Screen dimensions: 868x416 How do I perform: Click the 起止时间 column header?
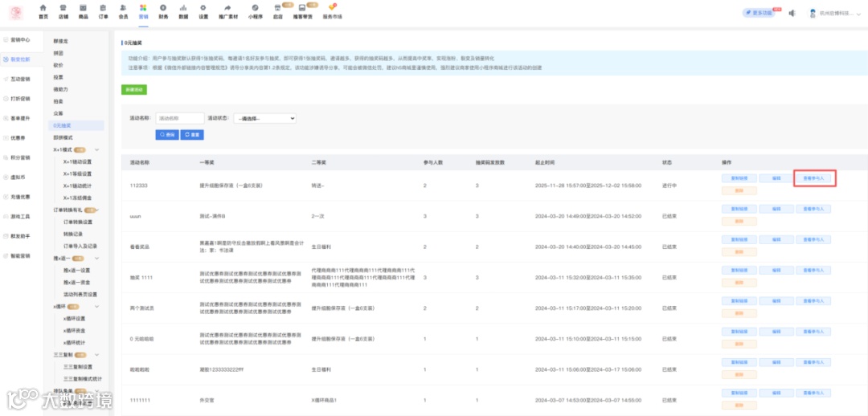(545, 163)
